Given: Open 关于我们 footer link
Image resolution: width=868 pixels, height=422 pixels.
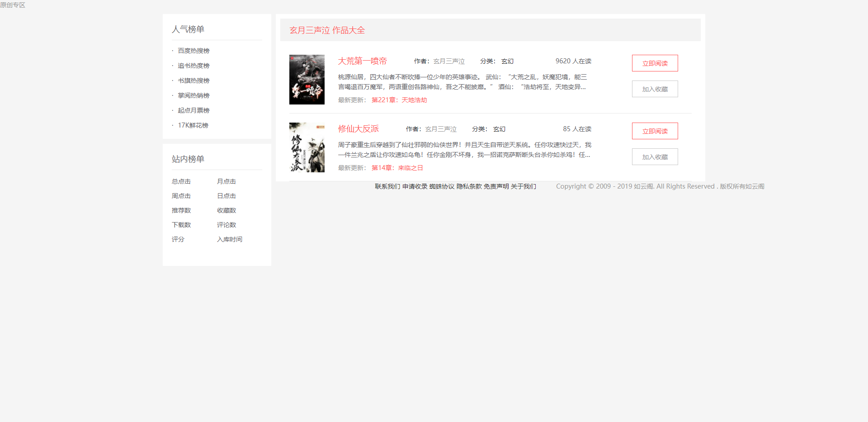Looking at the screenshot, I should 524,186.
